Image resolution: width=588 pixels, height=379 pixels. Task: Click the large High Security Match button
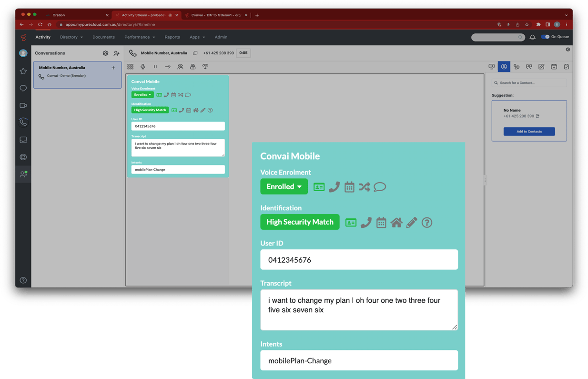pyautogui.click(x=300, y=222)
